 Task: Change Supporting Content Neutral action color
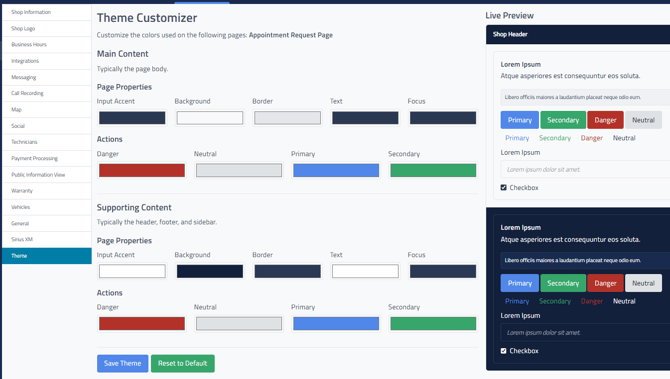tap(239, 323)
